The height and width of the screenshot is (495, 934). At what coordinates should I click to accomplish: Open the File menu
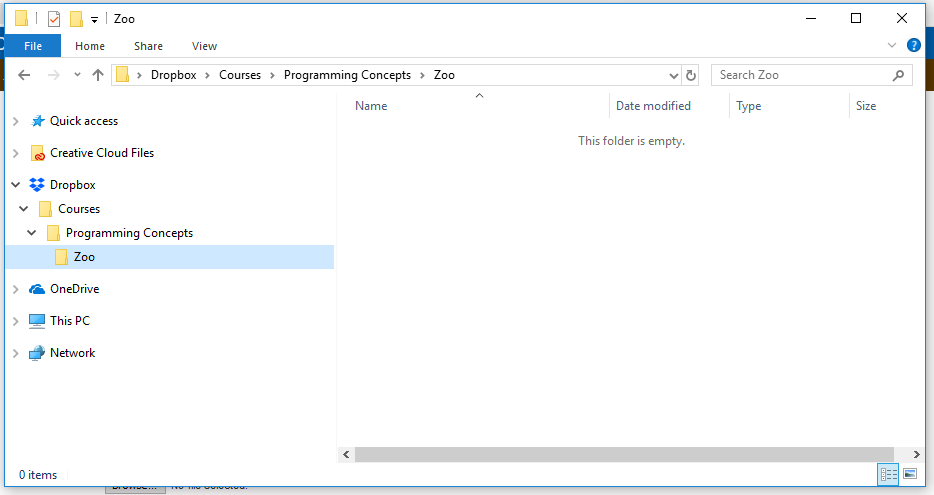coord(33,46)
